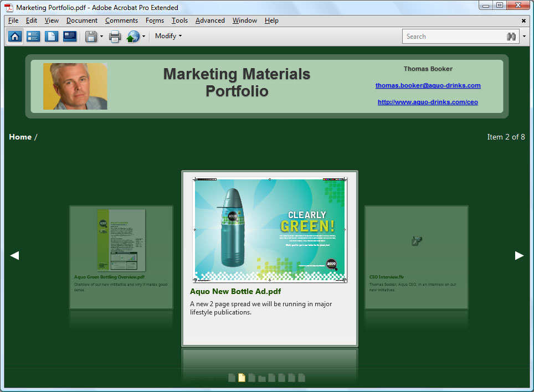The height and width of the screenshot is (392, 534).
Task: Expand the Save icon dropdown arrow
Action: pyautogui.click(x=101, y=37)
